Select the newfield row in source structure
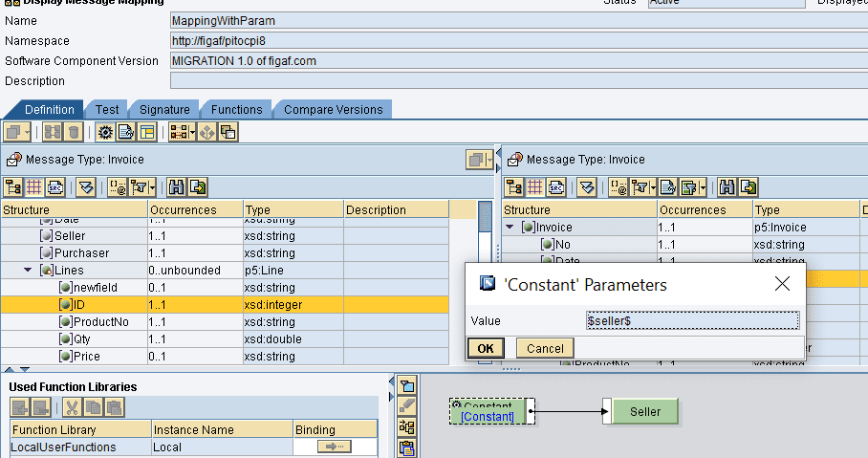 [x=225, y=288]
